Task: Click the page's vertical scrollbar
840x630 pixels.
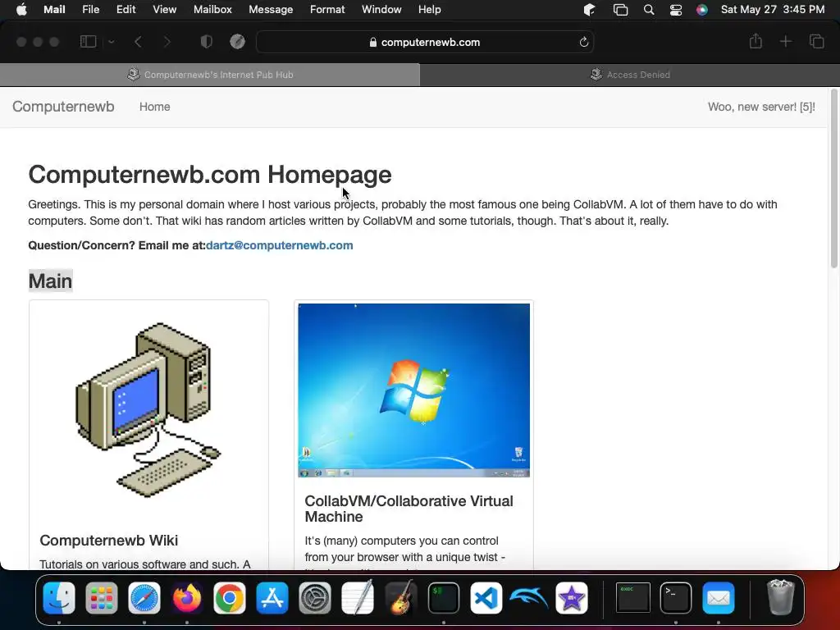Action: click(x=833, y=178)
